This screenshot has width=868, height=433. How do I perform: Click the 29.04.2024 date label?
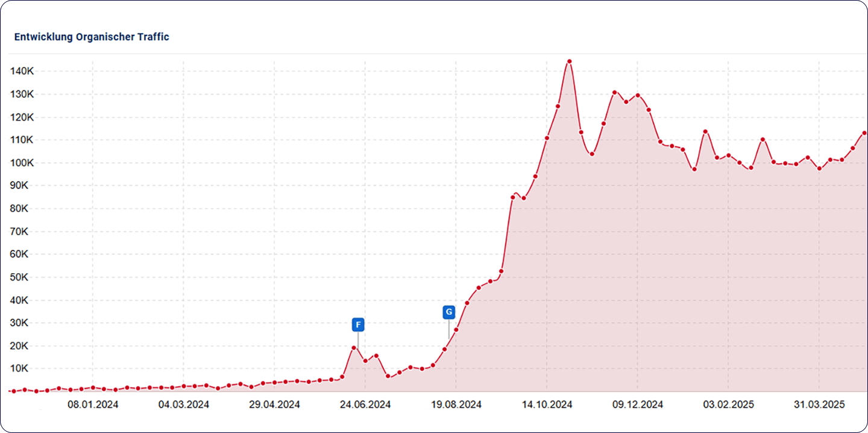pyautogui.click(x=274, y=405)
